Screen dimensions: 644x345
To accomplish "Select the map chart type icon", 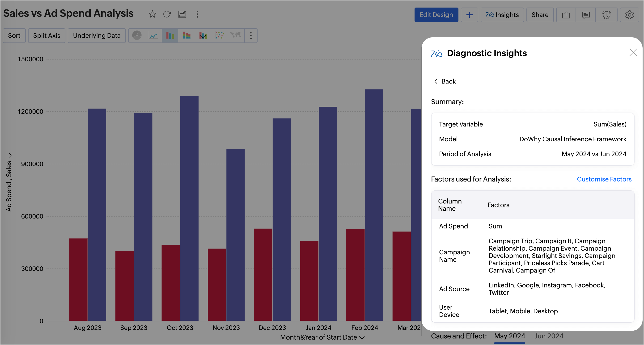I will (236, 35).
